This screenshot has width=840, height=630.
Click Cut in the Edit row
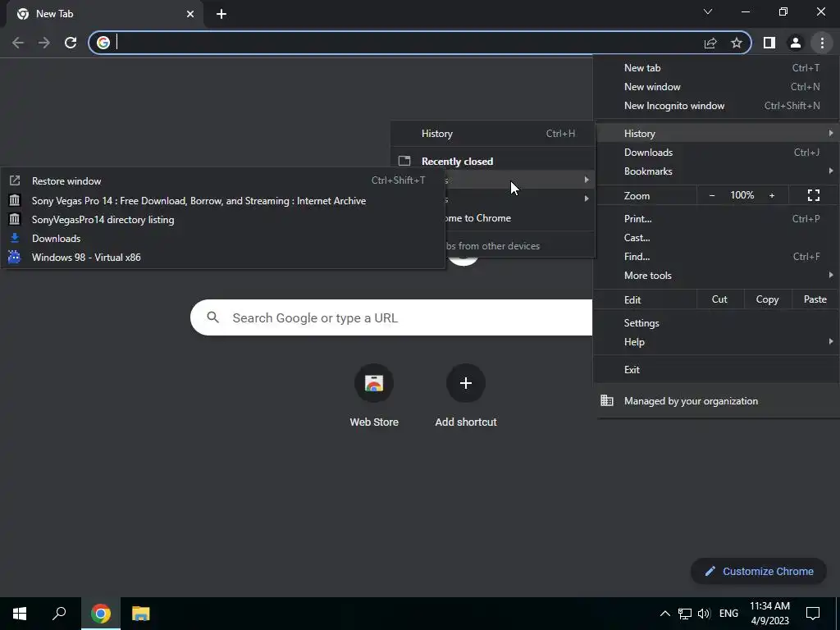(x=719, y=299)
